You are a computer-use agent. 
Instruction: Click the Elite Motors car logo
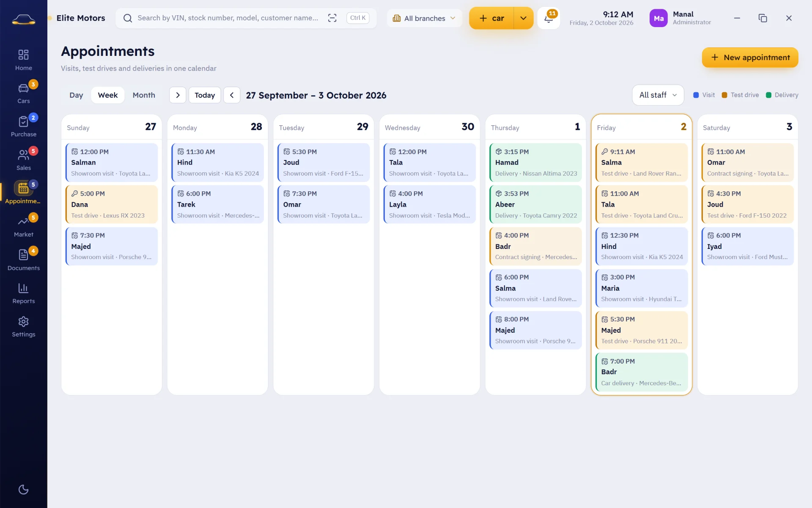[x=23, y=19]
